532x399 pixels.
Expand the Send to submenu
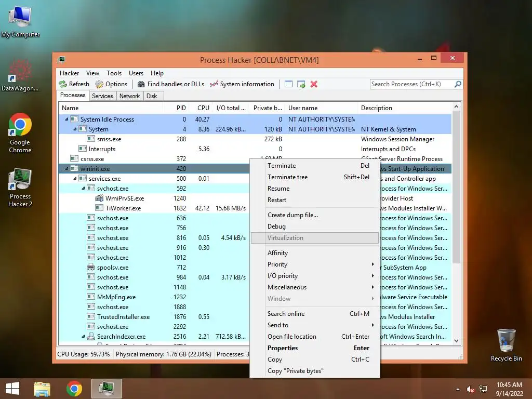314,325
